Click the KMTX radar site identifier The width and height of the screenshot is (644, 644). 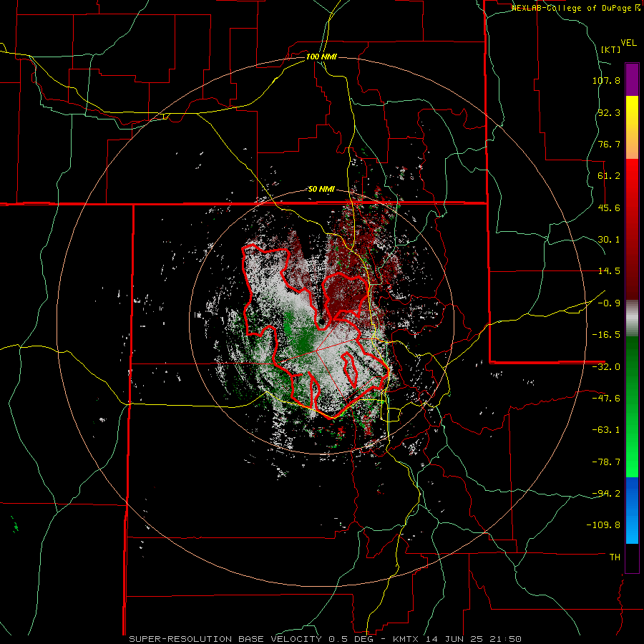tap(407, 639)
